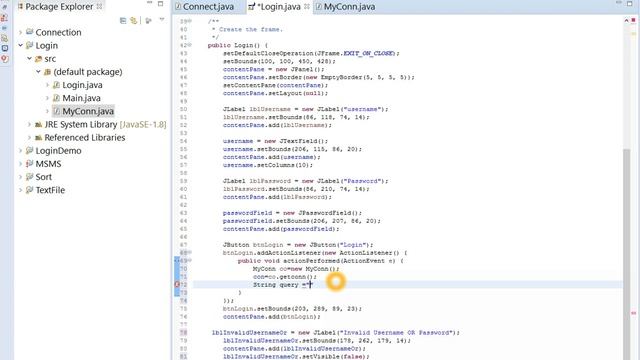Click the focus-on-task icon beside Link with Editor

click(x=149, y=20)
